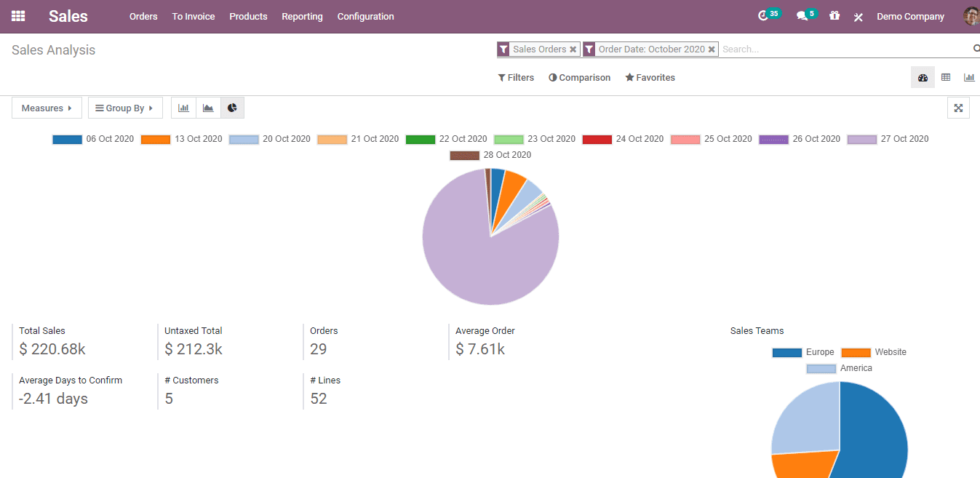Image resolution: width=980 pixels, height=478 pixels.
Task: Open the messages chat bubble icon
Action: tap(802, 16)
